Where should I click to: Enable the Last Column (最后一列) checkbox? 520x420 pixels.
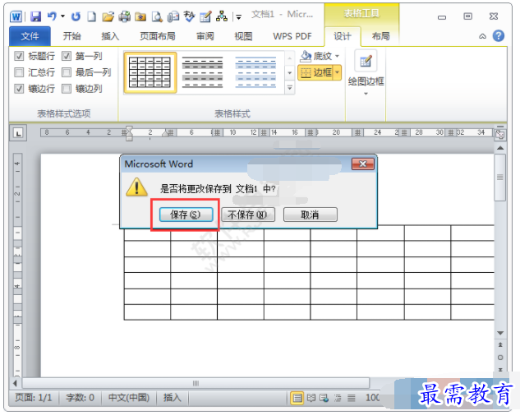[67, 72]
